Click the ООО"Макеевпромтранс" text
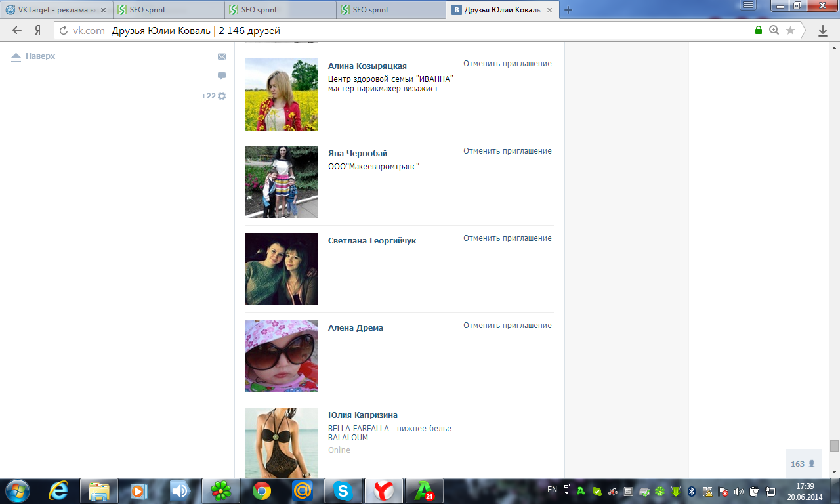The image size is (840, 504). pyautogui.click(x=373, y=167)
